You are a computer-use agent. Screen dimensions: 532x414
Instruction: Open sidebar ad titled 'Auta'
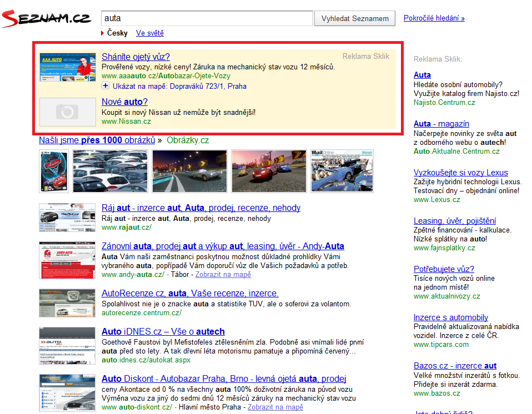422,75
